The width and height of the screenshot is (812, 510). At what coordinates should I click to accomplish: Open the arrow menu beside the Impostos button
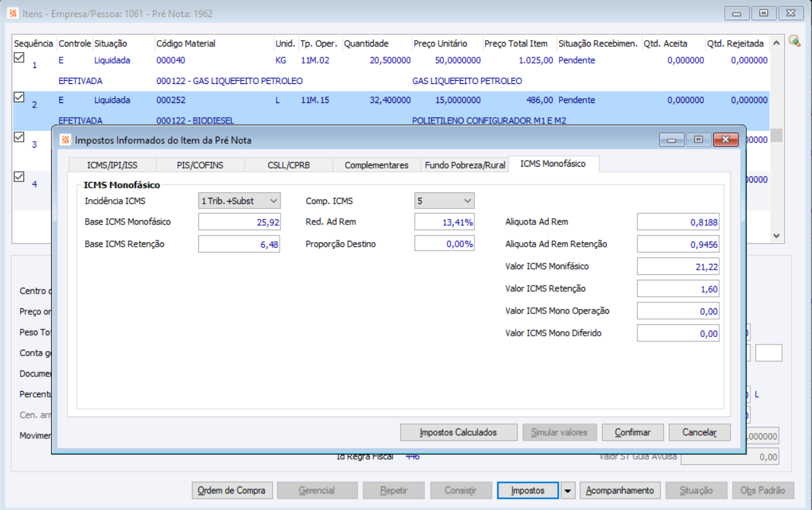(x=568, y=490)
